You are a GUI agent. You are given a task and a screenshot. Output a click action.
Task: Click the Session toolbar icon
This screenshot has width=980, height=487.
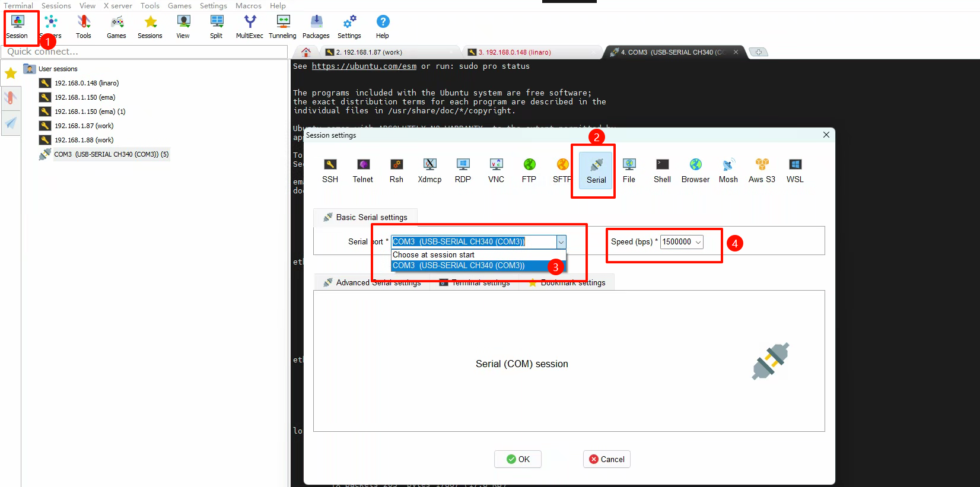coord(17,27)
